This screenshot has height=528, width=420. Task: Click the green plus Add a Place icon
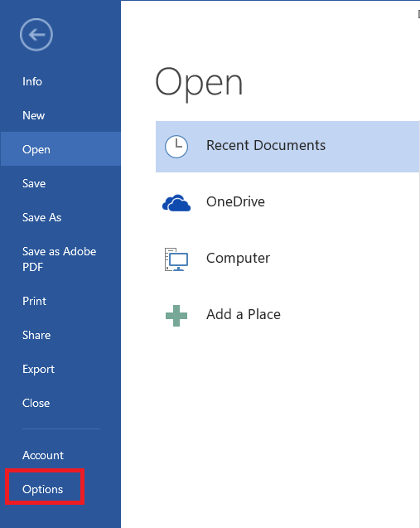click(x=176, y=316)
